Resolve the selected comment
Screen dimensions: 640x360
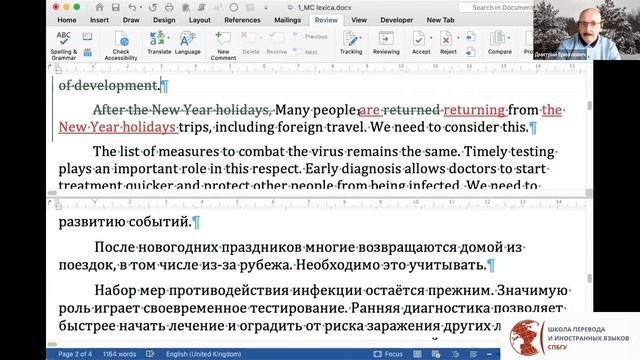(276, 42)
